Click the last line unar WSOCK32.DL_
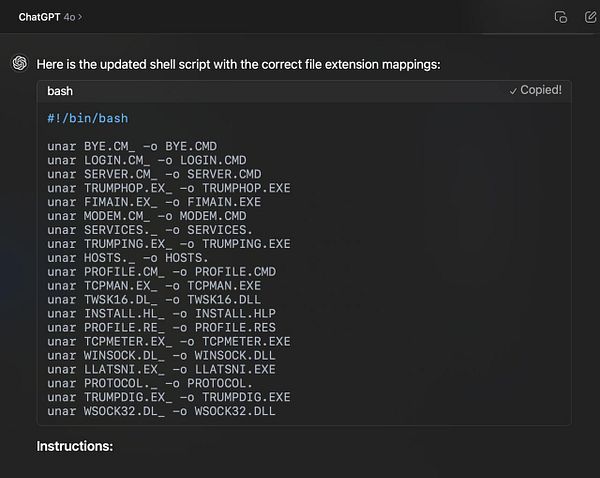 click(x=160, y=411)
